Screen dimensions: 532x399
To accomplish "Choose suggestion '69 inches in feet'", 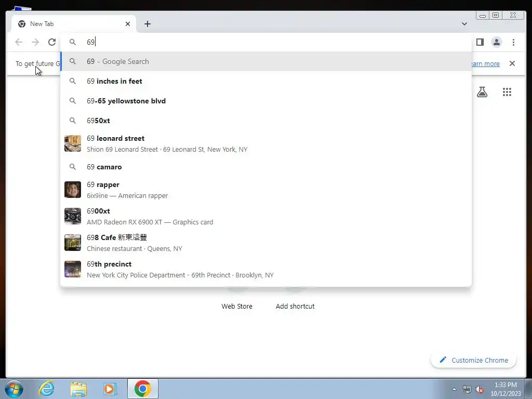I will point(266,81).
